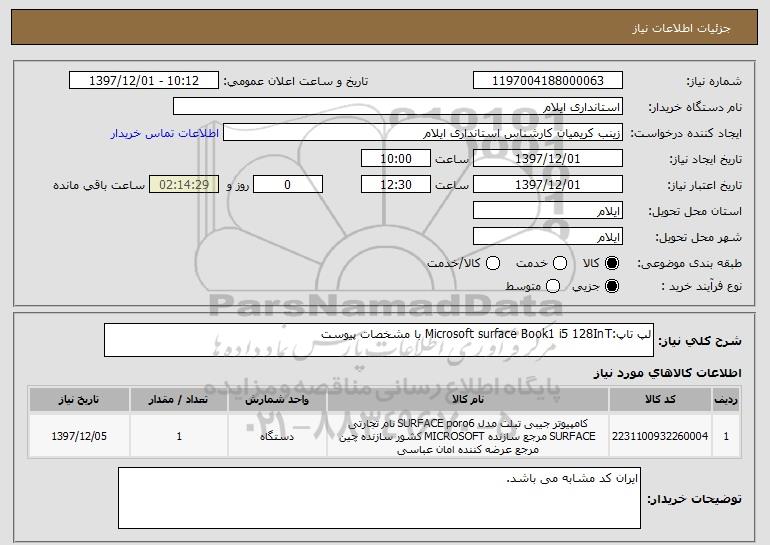Click the ردیف column header

point(726,400)
